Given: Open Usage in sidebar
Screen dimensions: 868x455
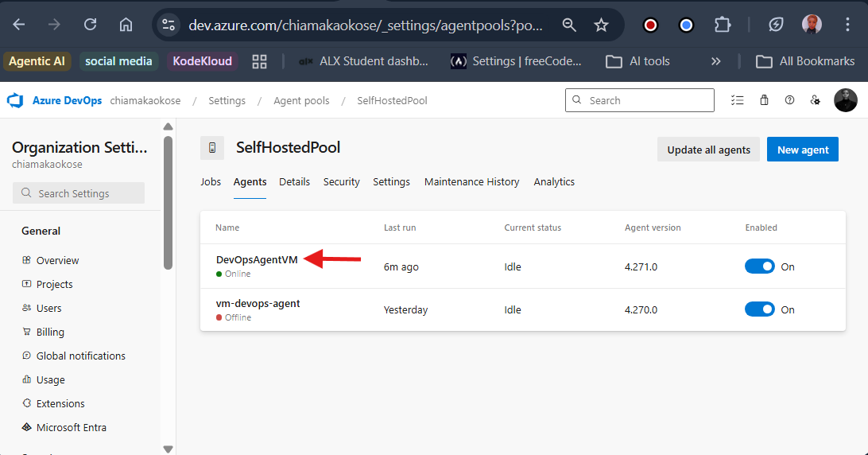Looking at the screenshot, I should pos(50,379).
